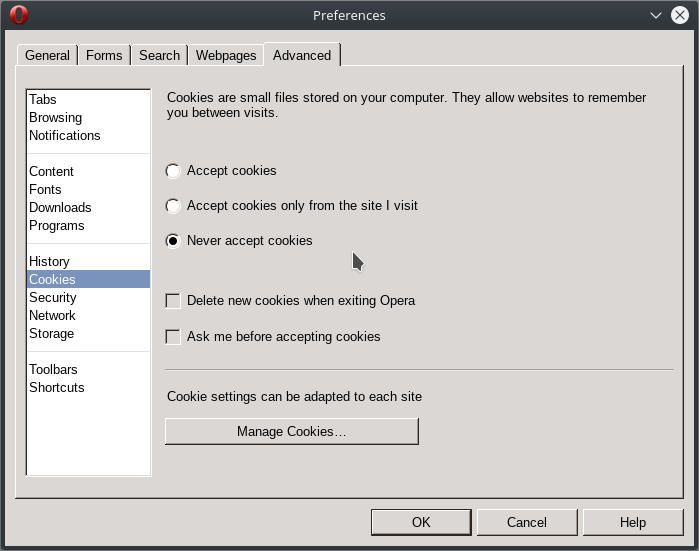Viewport: 699px width, 551px height.
Task: Open Programs settings section
Action: 88,226
